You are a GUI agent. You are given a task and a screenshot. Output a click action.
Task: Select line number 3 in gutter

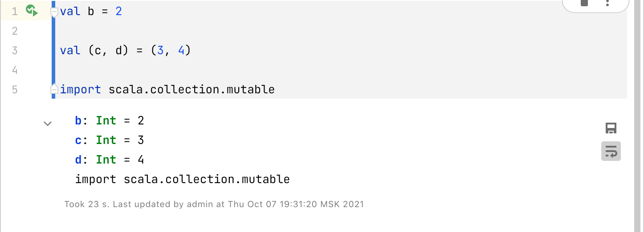pos(15,51)
